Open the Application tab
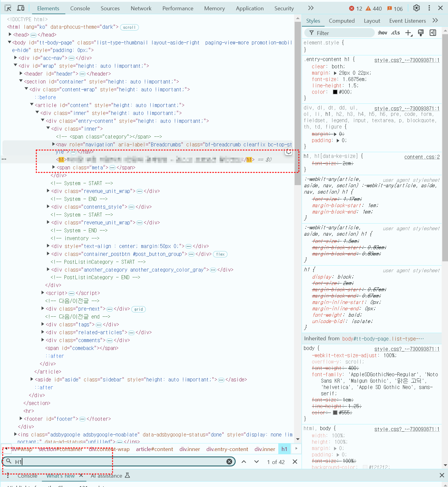 (250, 8)
